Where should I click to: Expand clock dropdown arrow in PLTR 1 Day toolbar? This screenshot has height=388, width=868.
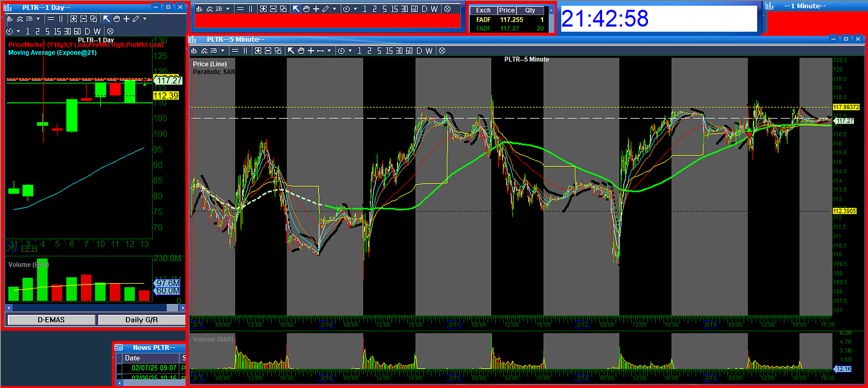(x=18, y=31)
